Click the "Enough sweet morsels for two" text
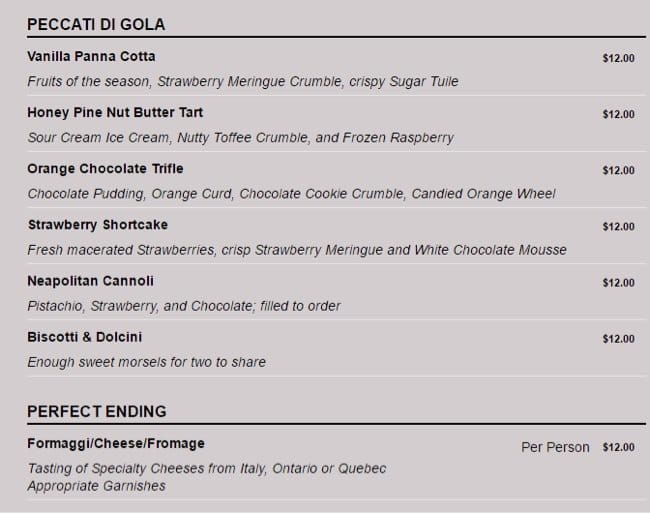Image resolution: width=650 pixels, height=513 pixels. tap(146, 362)
